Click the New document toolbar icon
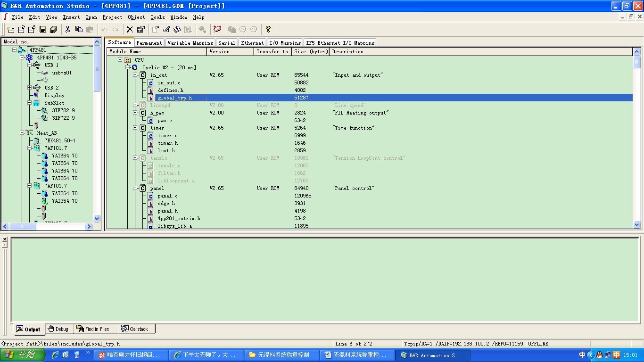 [11, 29]
